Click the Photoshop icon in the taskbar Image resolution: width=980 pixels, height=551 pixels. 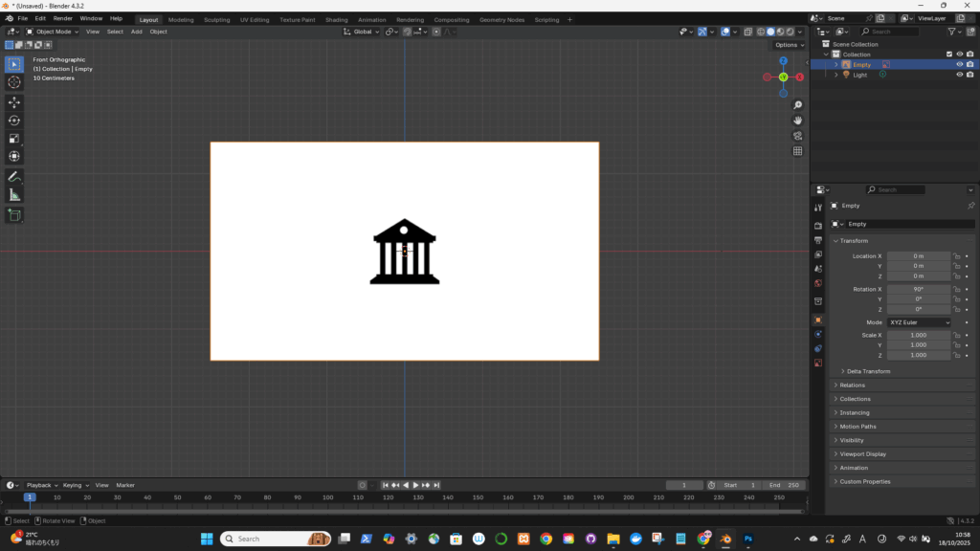747,539
